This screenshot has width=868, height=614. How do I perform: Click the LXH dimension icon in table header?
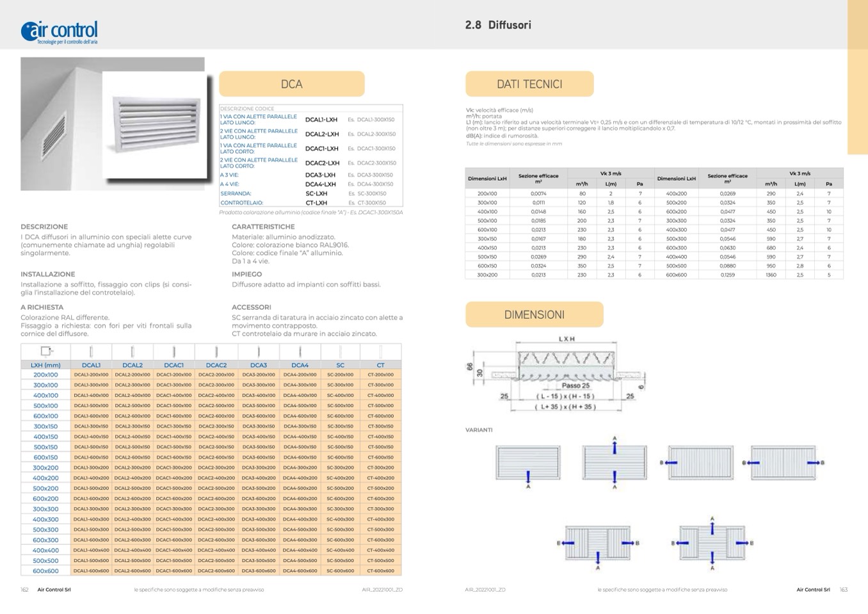click(x=45, y=351)
